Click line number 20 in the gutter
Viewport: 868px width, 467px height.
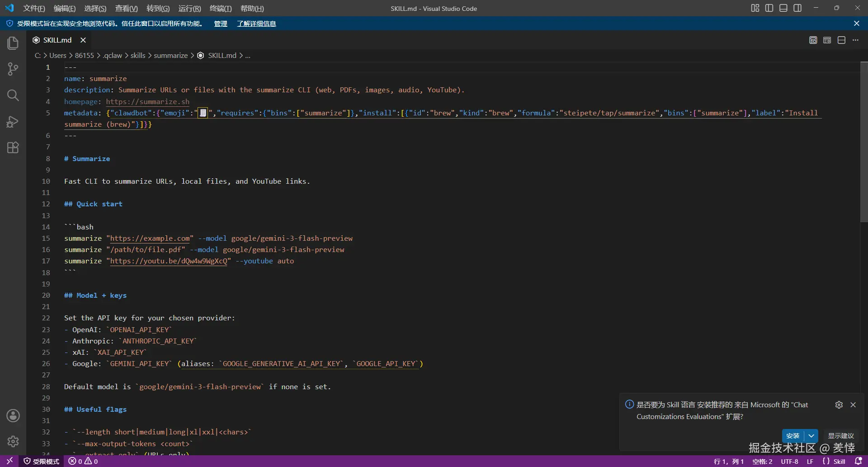click(x=46, y=295)
